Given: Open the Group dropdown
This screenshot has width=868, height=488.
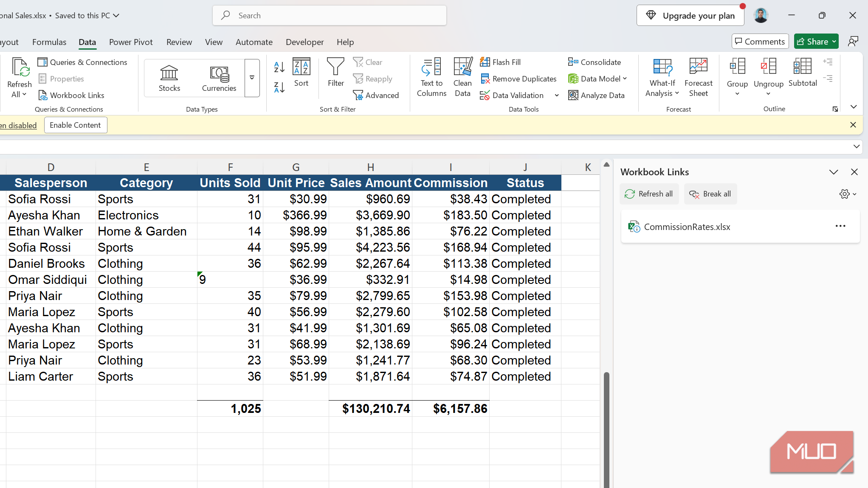Looking at the screenshot, I should click(737, 94).
